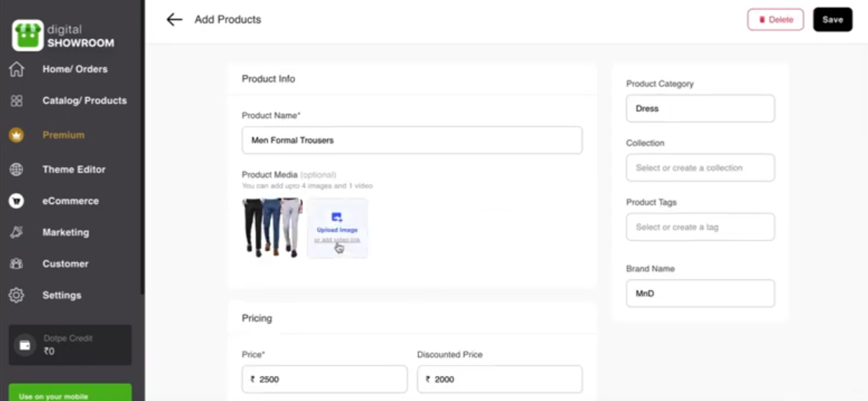Image resolution: width=868 pixels, height=401 pixels.
Task: Click the Upload Image tile
Action: pyautogui.click(x=337, y=228)
